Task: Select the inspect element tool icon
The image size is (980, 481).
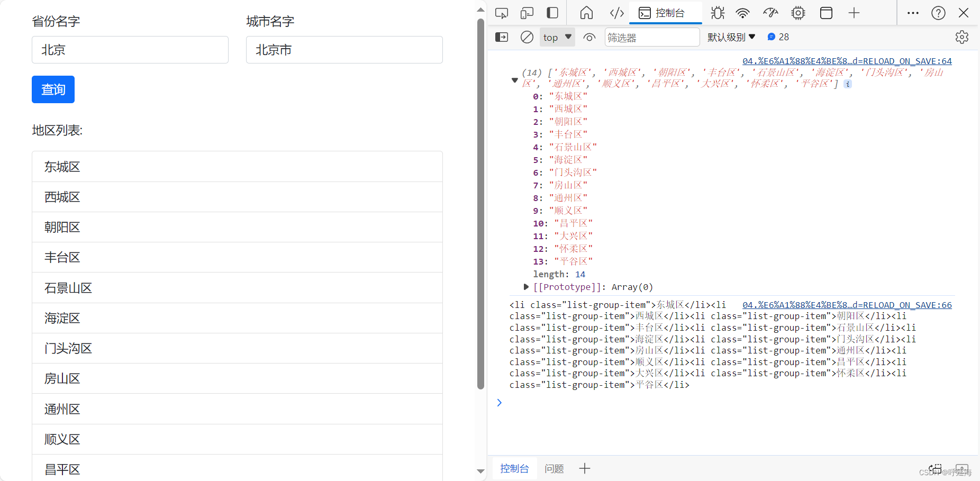Action: (x=502, y=13)
